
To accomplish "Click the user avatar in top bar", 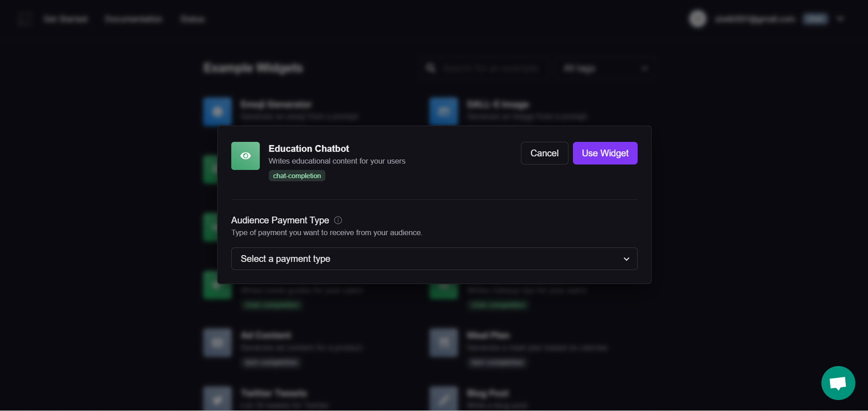I will [x=698, y=19].
